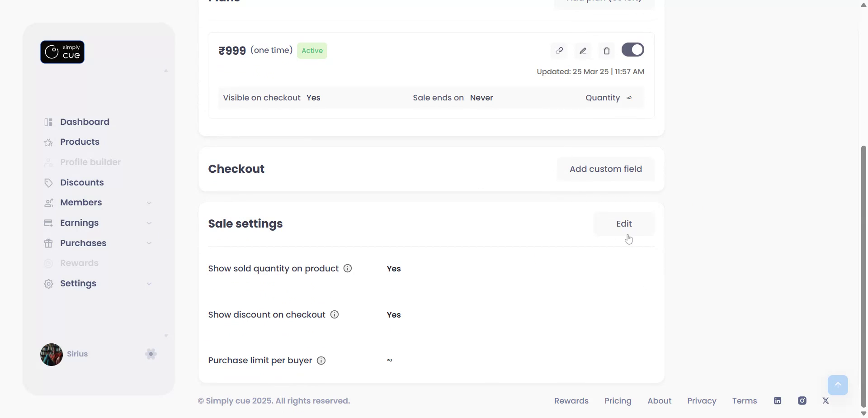Expand the Settings submenu chevron
The image size is (868, 418).
point(149,284)
